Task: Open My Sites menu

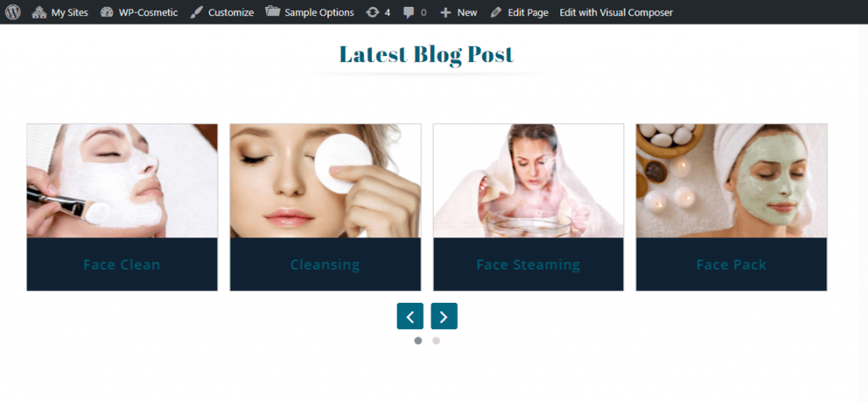Action: pyautogui.click(x=60, y=12)
